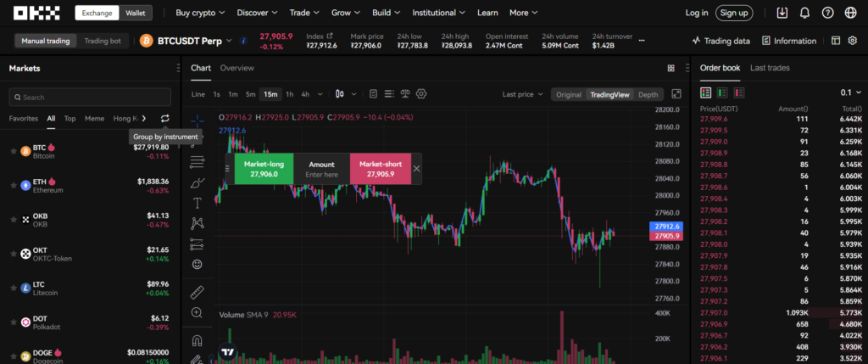This screenshot has height=364, width=868.
Task: Expand the Trade menu
Action: [304, 13]
